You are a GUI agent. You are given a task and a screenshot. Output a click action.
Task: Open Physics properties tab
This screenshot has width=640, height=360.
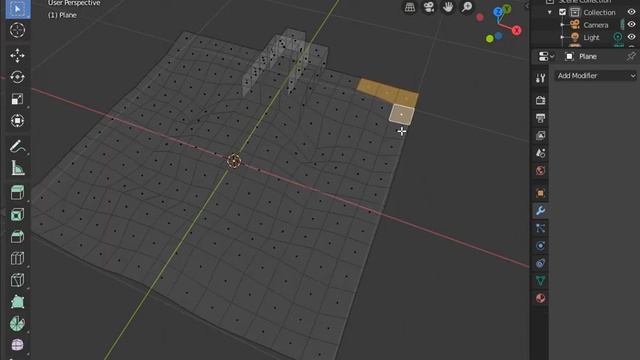[540, 246]
